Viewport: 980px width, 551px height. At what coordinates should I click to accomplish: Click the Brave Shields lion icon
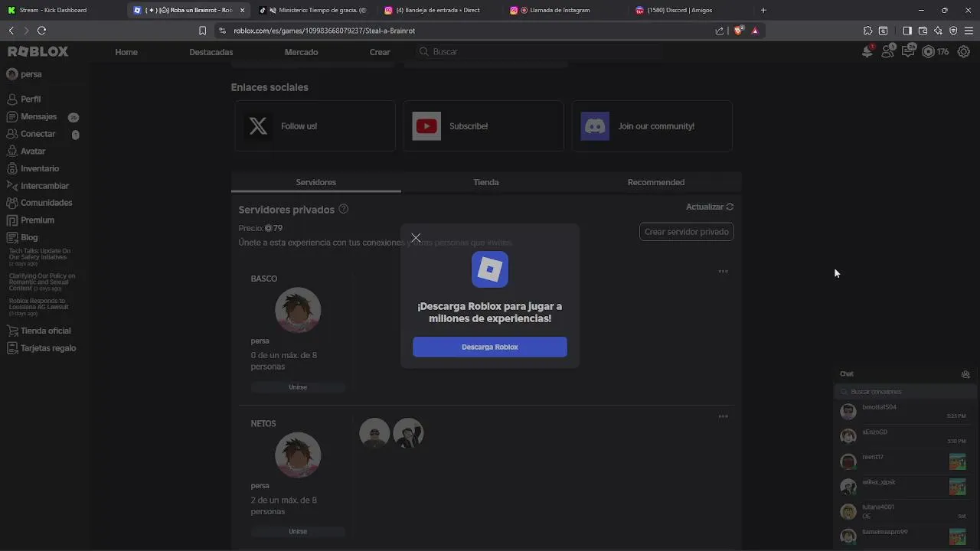[739, 31]
